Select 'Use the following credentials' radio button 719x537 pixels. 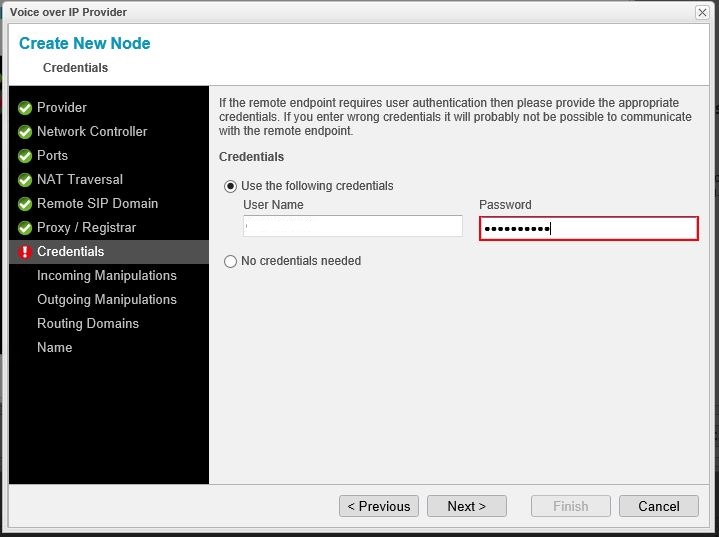(x=231, y=186)
